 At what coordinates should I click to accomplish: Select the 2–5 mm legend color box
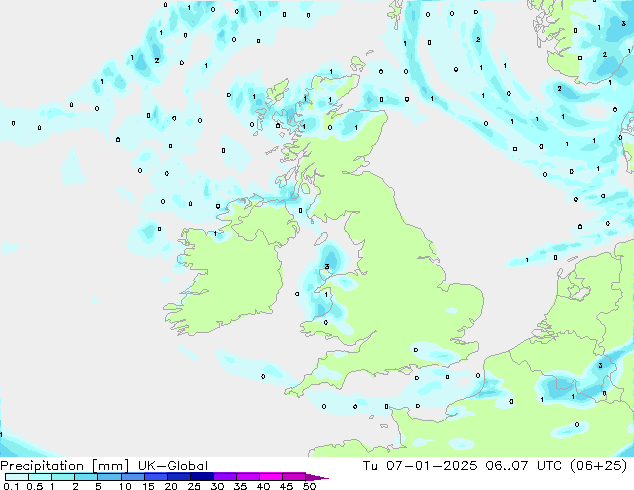click(x=86, y=477)
